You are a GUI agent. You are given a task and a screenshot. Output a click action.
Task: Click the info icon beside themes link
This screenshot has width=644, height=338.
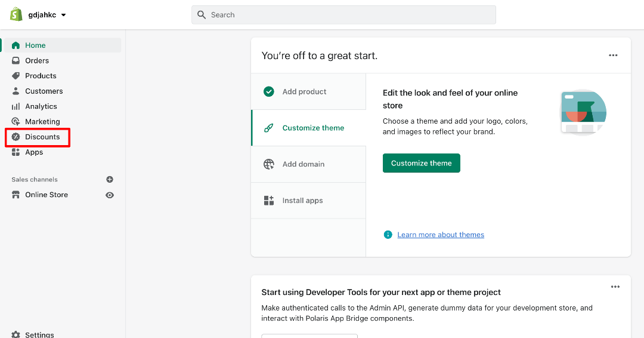388,234
